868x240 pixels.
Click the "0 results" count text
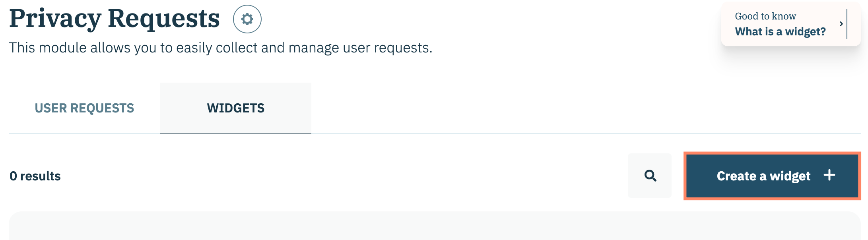coord(35,176)
